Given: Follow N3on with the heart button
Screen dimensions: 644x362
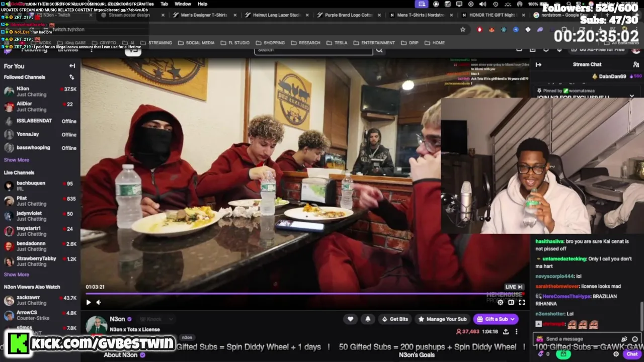Looking at the screenshot, I should (x=351, y=319).
